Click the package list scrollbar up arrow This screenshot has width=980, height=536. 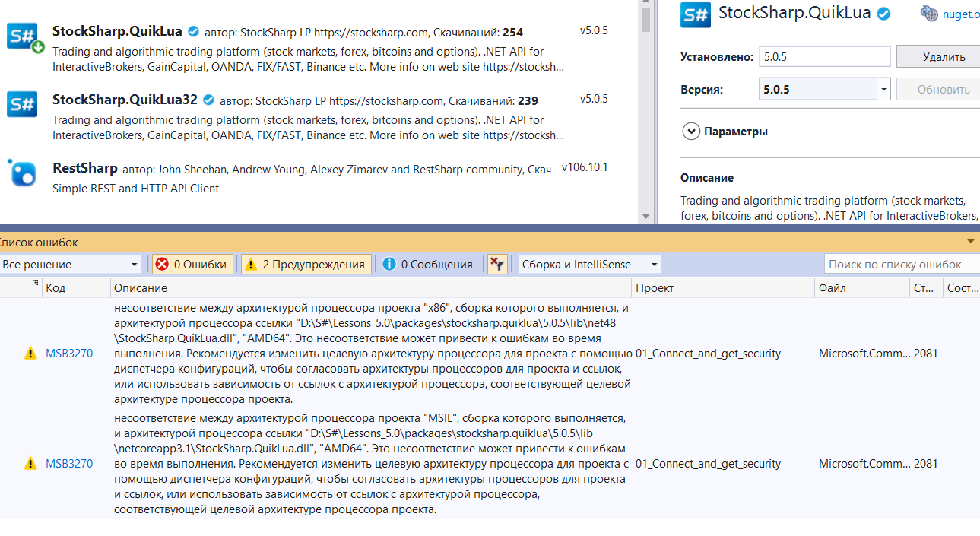point(646,4)
